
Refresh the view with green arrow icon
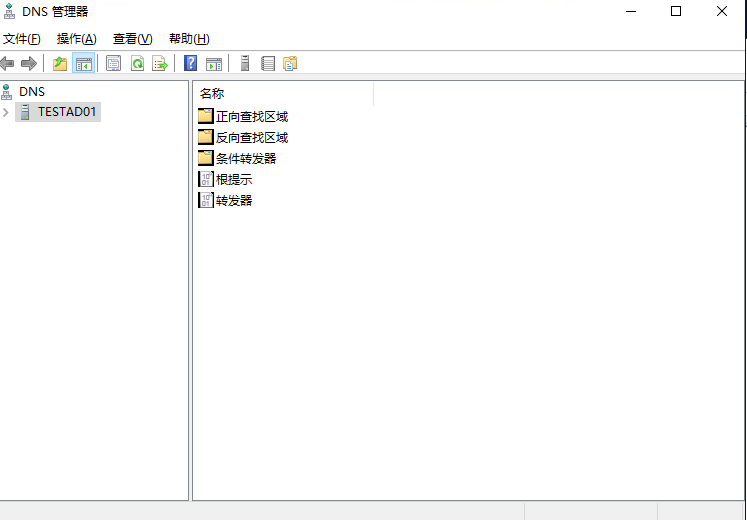tap(137, 63)
